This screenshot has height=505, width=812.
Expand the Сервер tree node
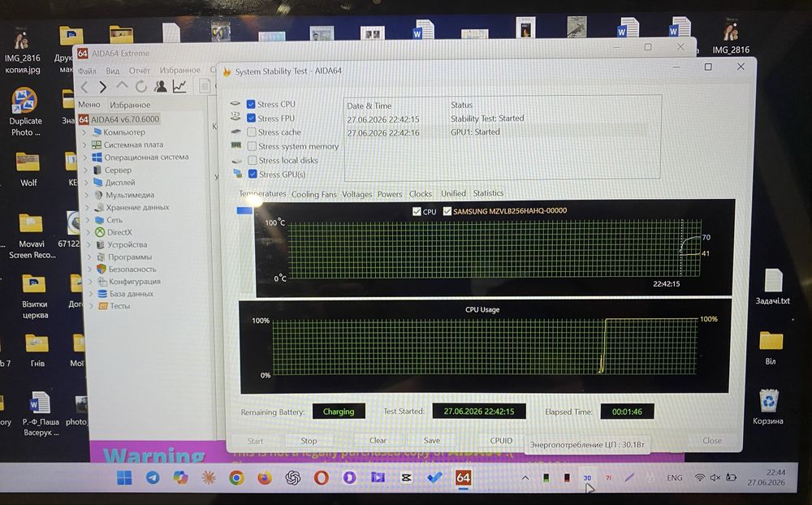(85, 170)
